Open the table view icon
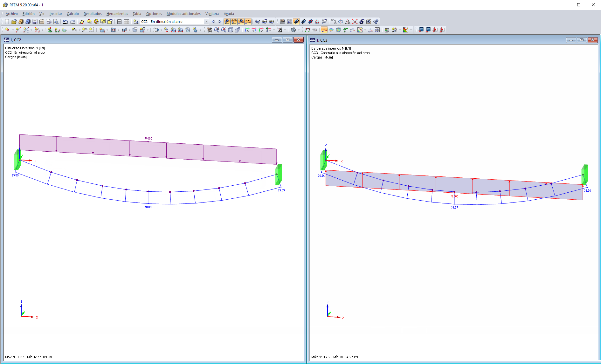 tap(127, 22)
